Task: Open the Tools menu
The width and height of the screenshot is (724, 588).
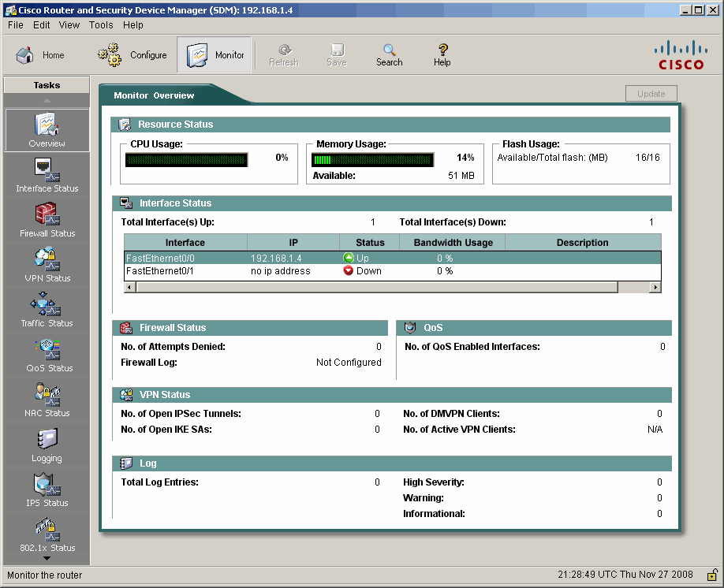Action: click(101, 25)
